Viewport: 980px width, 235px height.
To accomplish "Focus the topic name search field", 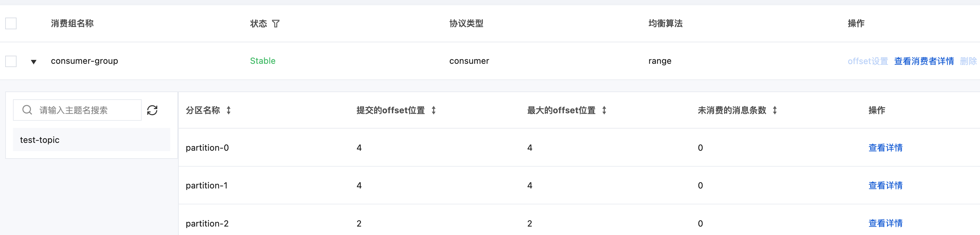I will click(x=84, y=110).
